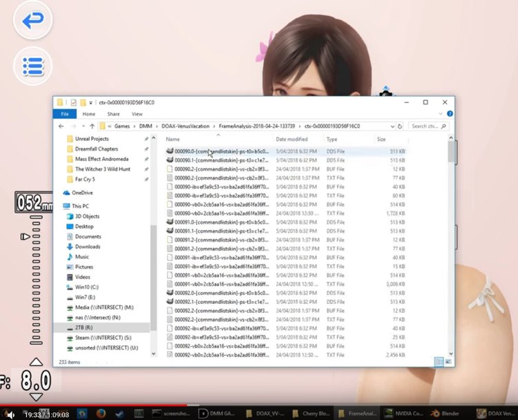Select Win10 (C:) drive

(86, 287)
